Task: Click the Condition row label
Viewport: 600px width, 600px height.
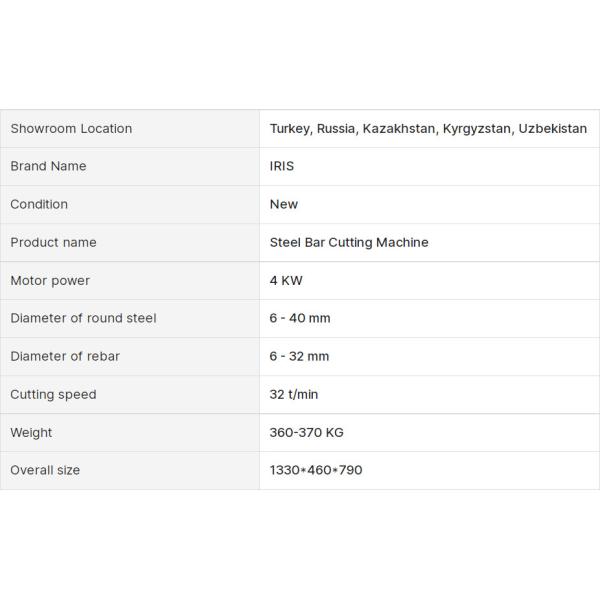Action: [x=39, y=204]
